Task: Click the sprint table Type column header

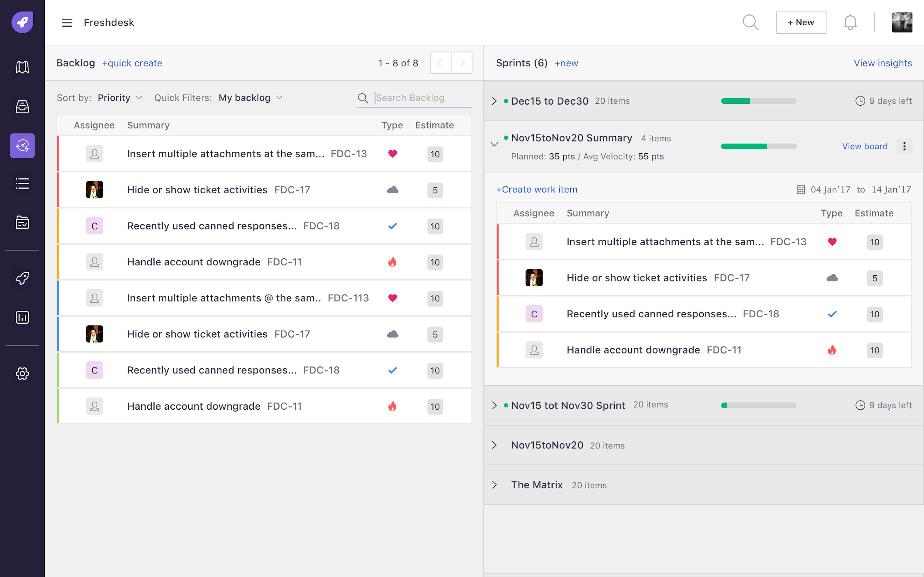Action: 832,213
